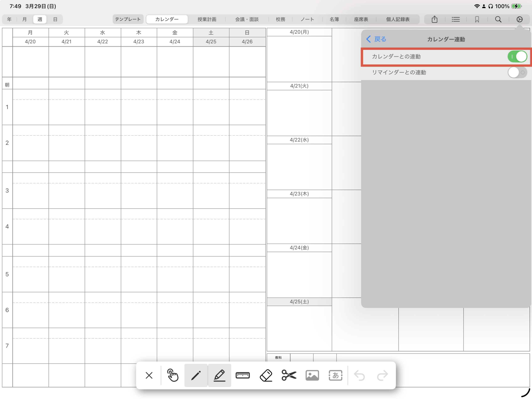Viewport: 532px width, 399px height.
Task: Switch view to 月 segment
Action: (x=24, y=19)
